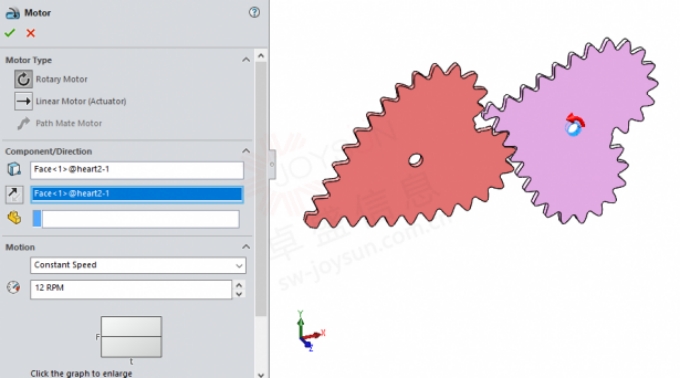Select the highlighted Face<1>@heart2-1 direction field
Image resolution: width=680 pixels, height=378 pixels.
pos(137,194)
